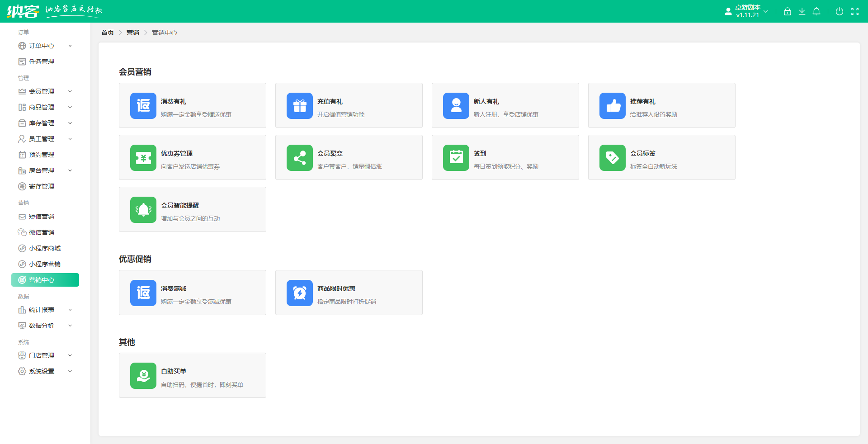This screenshot has height=444, width=868.
Task: Select 小程序商城 in the sidebar
Action: coord(44,248)
